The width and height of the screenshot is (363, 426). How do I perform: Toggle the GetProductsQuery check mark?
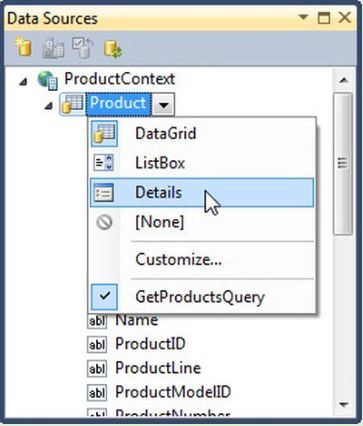tap(105, 297)
